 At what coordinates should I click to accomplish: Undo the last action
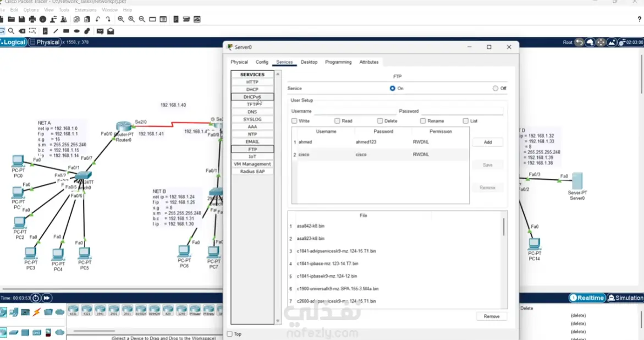tap(98, 19)
